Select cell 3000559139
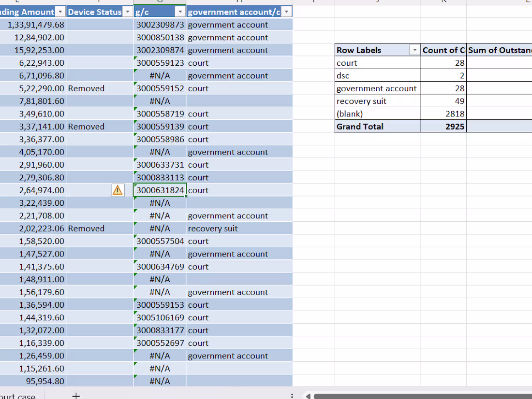 (x=160, y=127)
